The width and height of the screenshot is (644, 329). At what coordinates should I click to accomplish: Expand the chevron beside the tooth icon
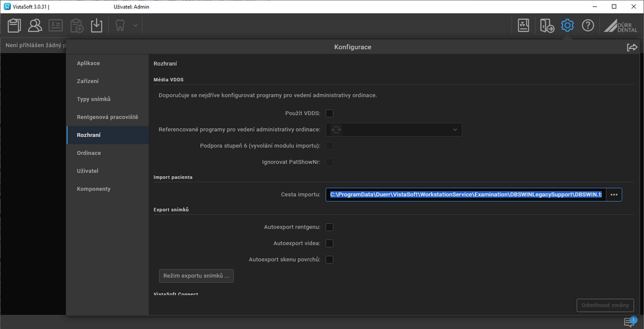pos(135,26)
